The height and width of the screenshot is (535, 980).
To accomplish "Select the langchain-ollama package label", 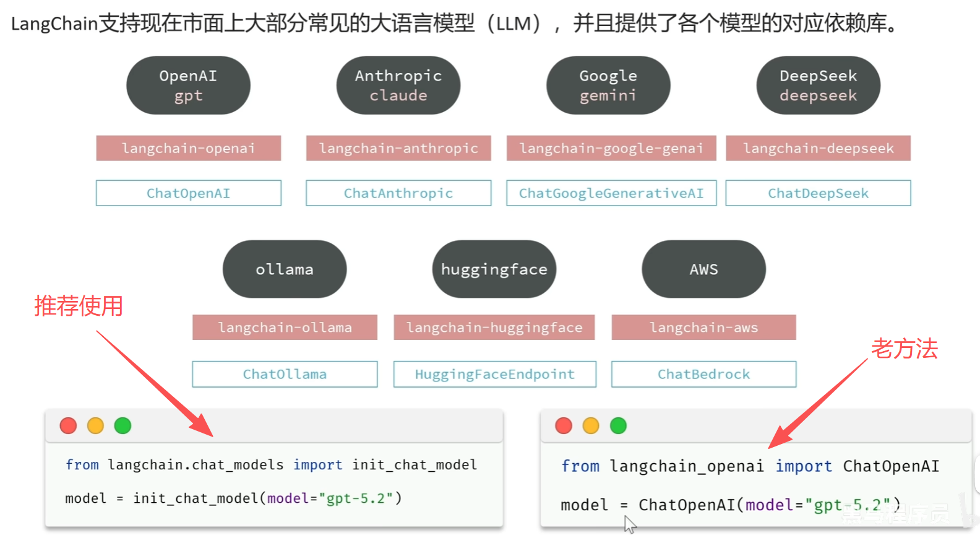I will click(285, 327).
